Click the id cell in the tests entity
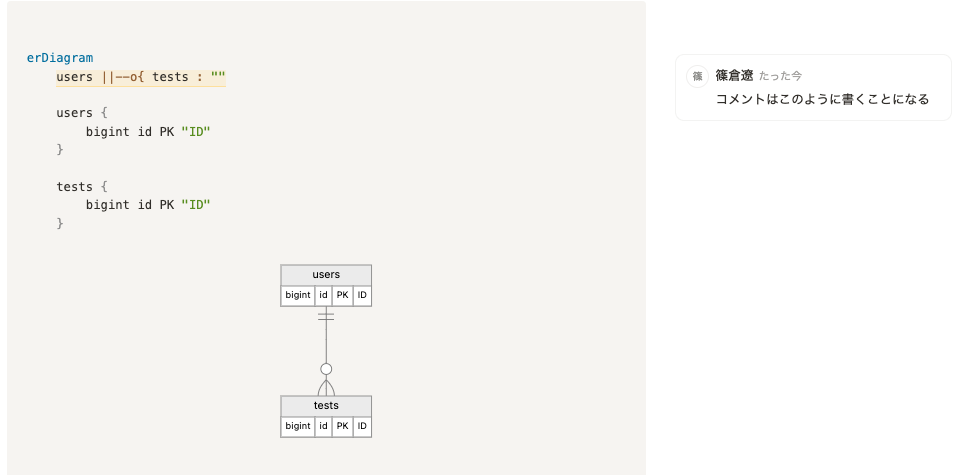 click(x=323, y=426)
